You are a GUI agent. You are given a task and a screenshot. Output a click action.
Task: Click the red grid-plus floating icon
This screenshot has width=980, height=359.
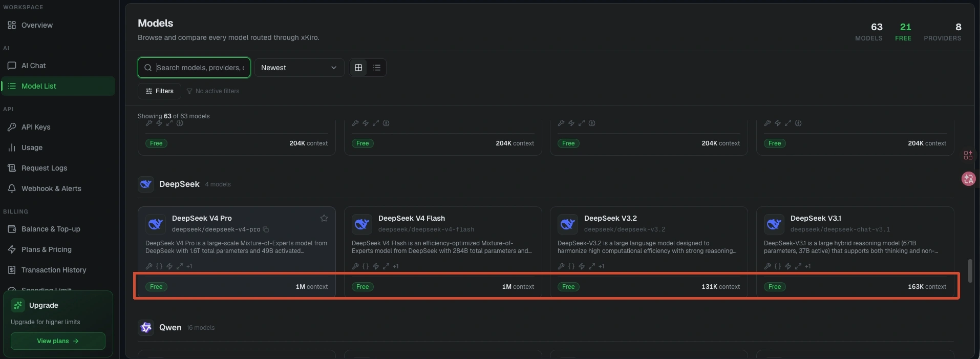click(968, 155)
